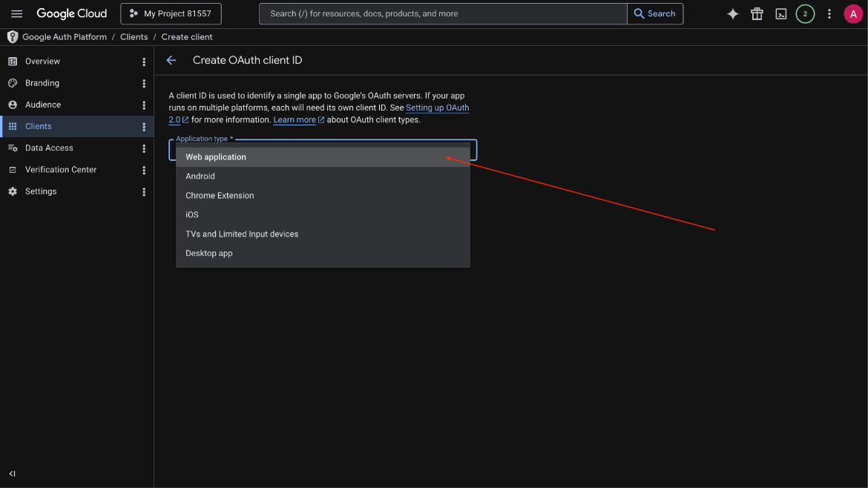Choose Chrome Extension application type
868x488 pixels.
323,196
